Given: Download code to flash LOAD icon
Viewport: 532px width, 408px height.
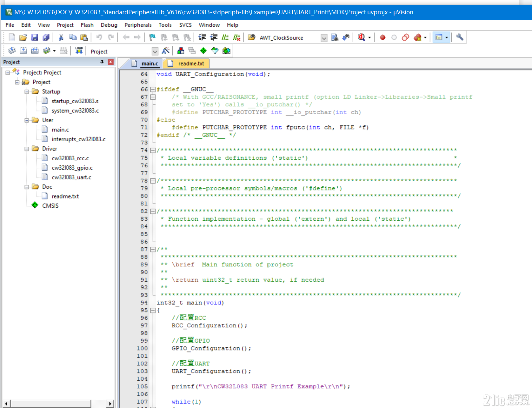Looking at the screenshot, I should tap(79, 50).
